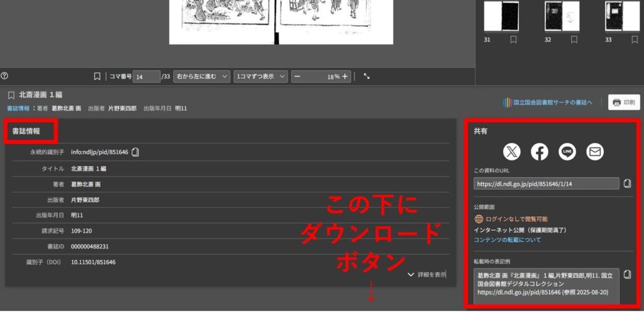Open the help question mark icon
This screenshot has height=313, width=644.
[5, 76]
